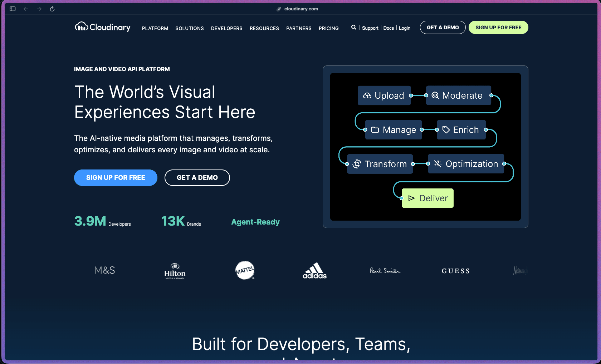Click the Upload cloud icon

[367, 95]
